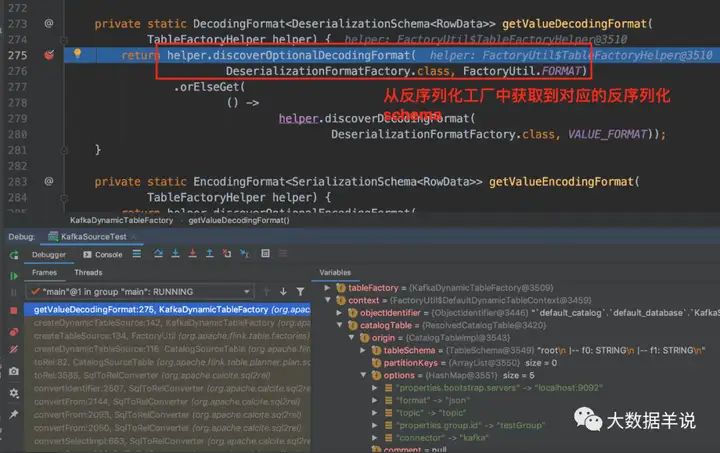720x453 pixels.
Task: Click the previous frame up arrow
Action: click(x=266, y=292)
